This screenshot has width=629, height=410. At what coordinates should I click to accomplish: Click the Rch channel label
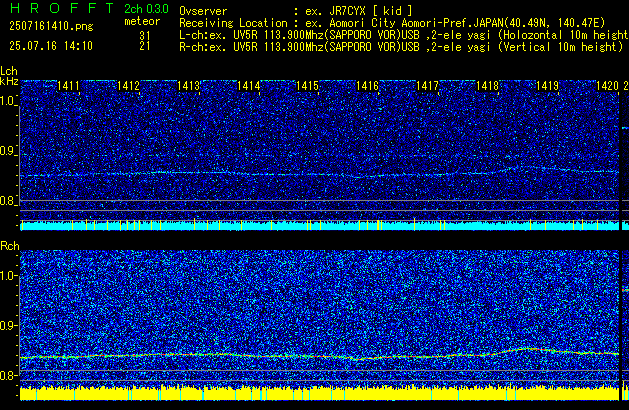(10, 246)
